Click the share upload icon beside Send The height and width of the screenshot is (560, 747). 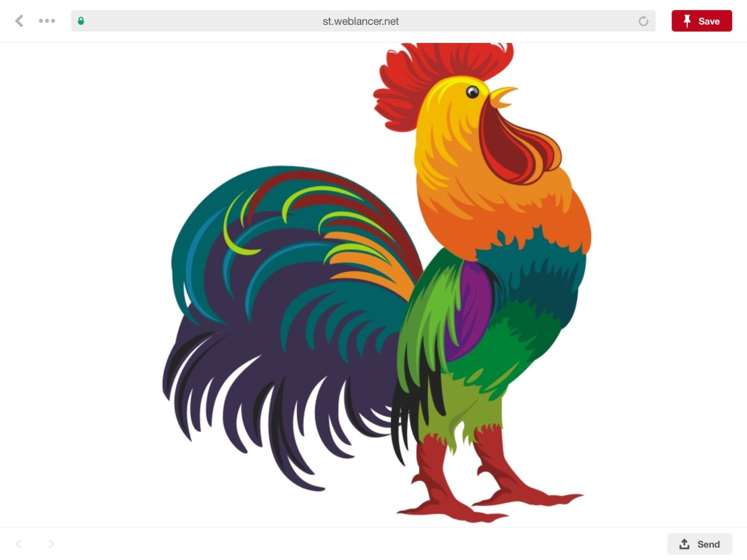tap(684, 544)
